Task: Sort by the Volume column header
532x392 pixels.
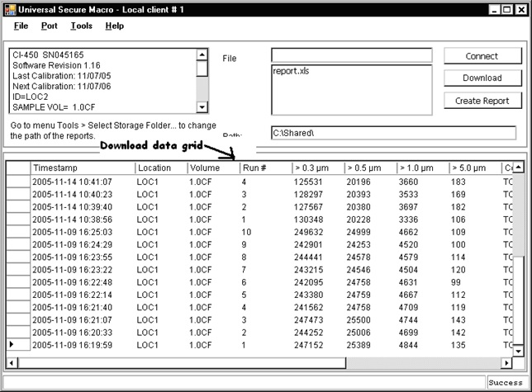Action: (214, 168)
